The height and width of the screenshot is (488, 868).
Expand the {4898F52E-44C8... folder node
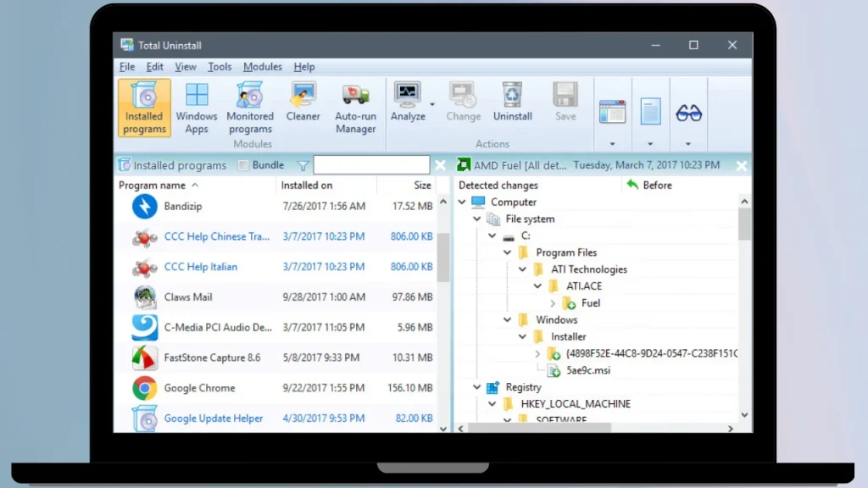point(537,353)
